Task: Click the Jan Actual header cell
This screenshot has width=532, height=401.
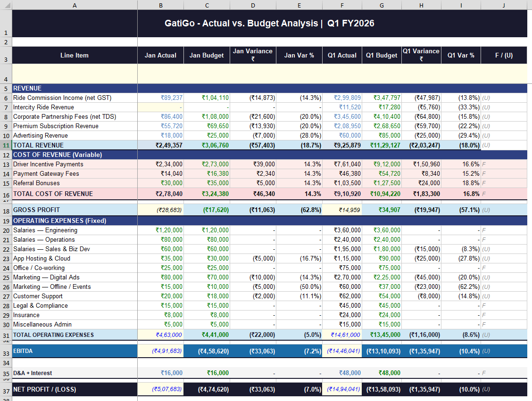Action: [x=160, y=55]
